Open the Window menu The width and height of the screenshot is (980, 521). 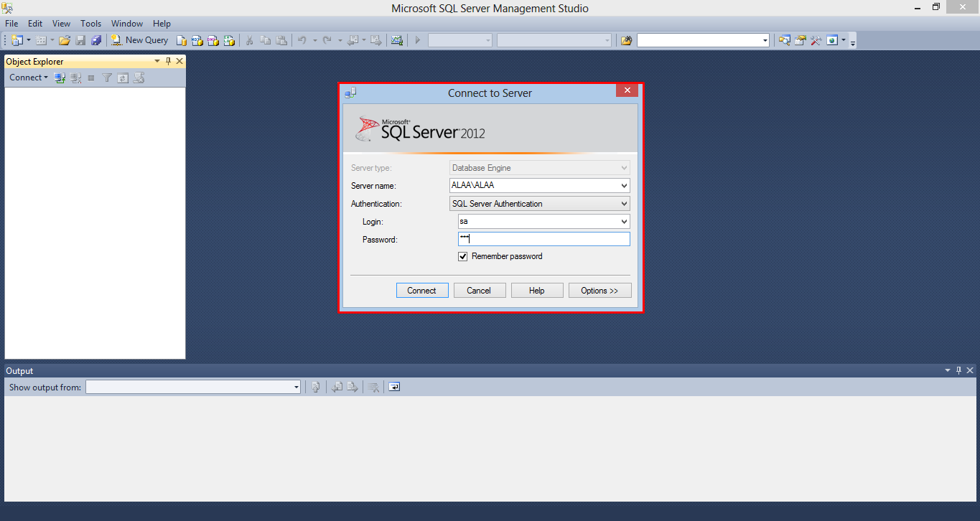(127, 24)
